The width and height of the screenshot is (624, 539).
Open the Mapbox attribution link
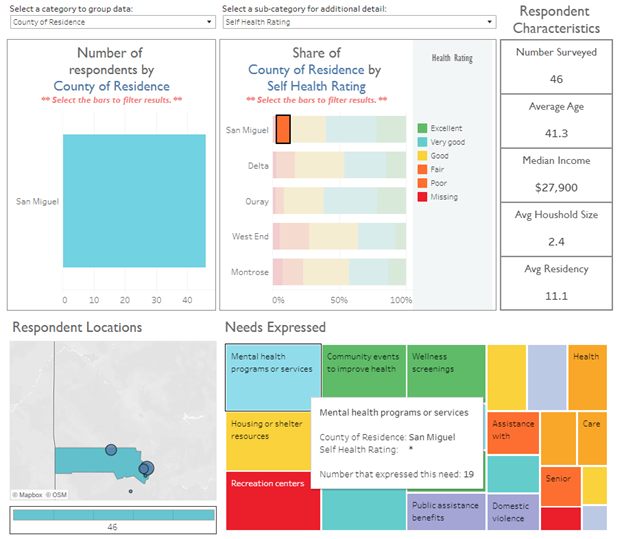pos(30,495)
